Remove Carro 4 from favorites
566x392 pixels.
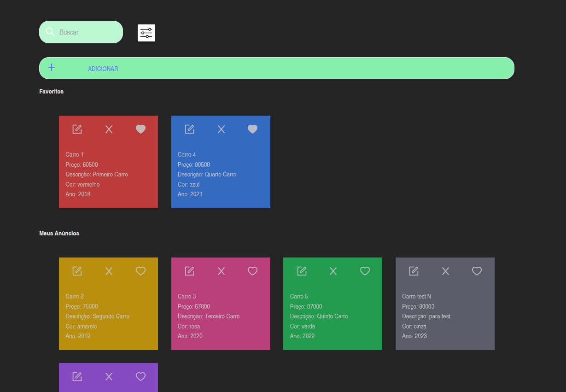point(252,129)
